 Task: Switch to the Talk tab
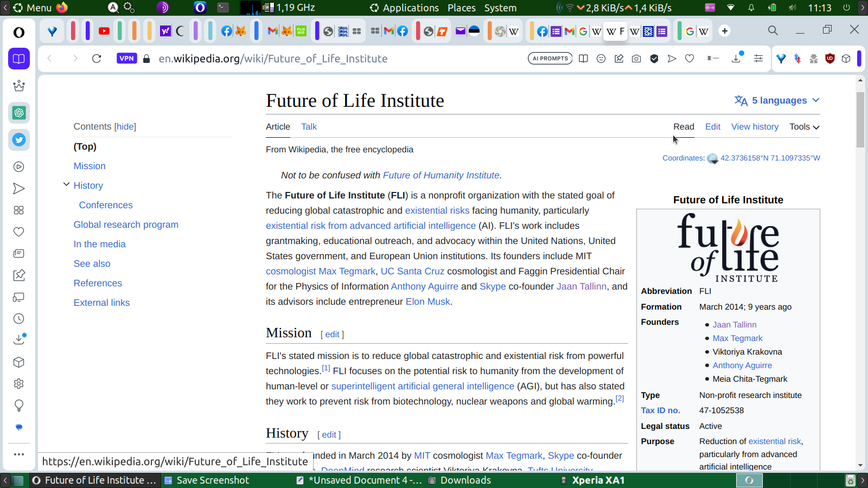pyautogui.click(x=309, y=126)
